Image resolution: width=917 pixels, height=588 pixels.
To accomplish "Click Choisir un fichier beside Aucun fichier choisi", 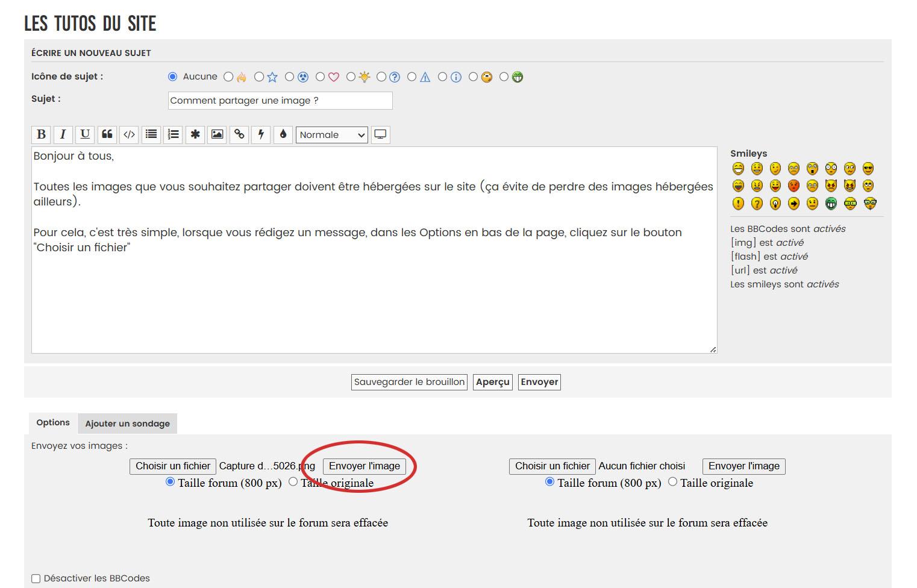I will tap(552, 466).
